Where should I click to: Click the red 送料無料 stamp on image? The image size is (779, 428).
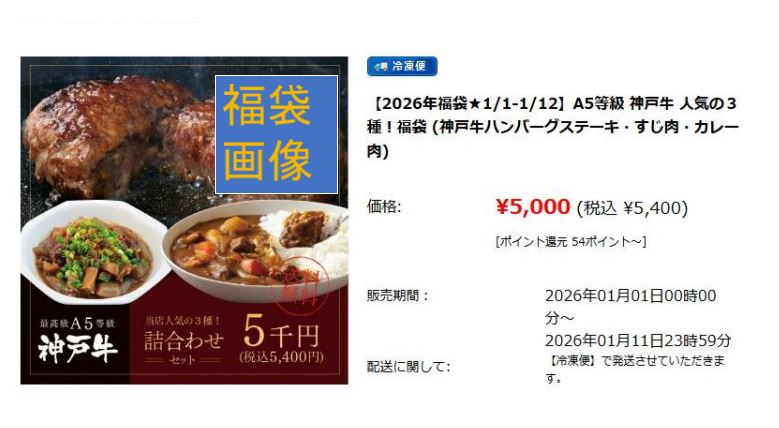coord(302,285)
